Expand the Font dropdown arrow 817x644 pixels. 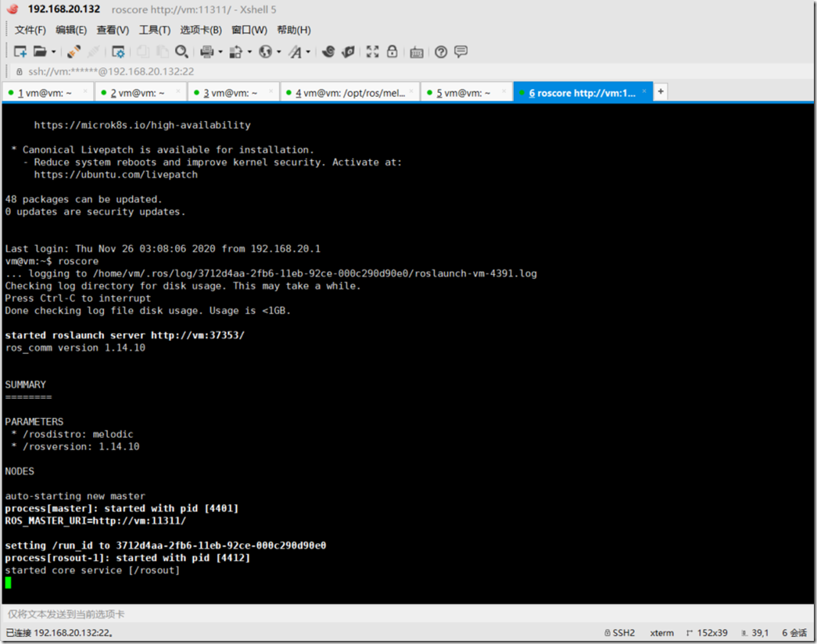tap(309, 52)
